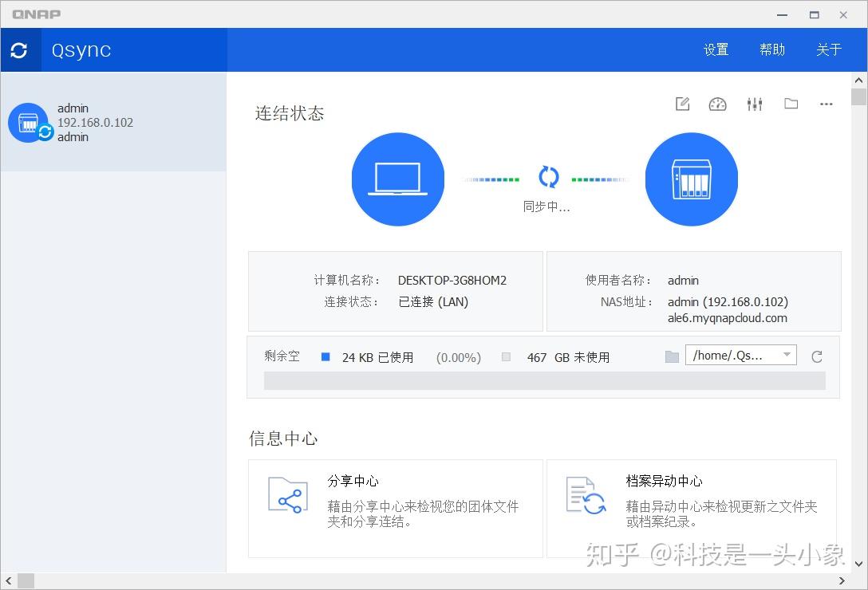This screenshot has height=590, width=868.
Task: Open 帮助 in the top menu
Action: (x=771, y=49)
